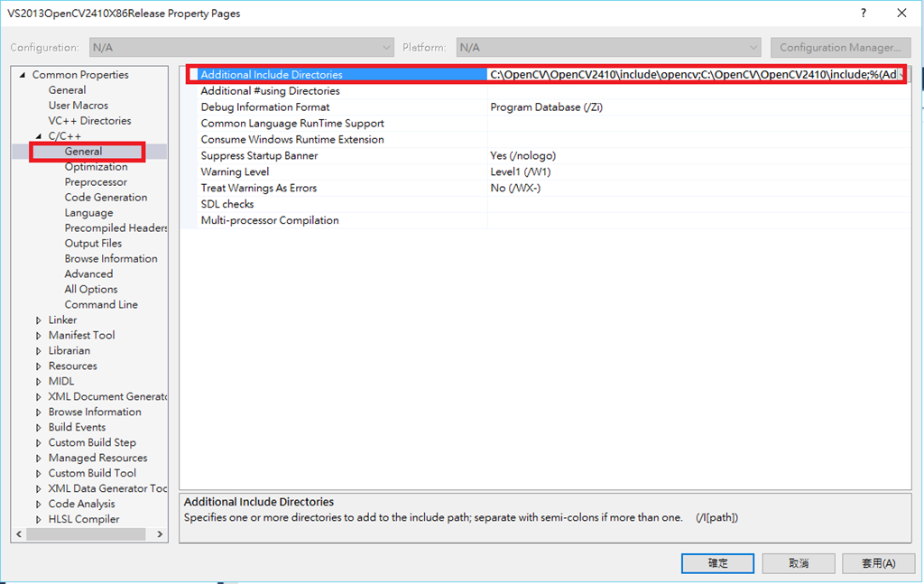Select Precompiled Headers tree item

(x=115, y=228)
